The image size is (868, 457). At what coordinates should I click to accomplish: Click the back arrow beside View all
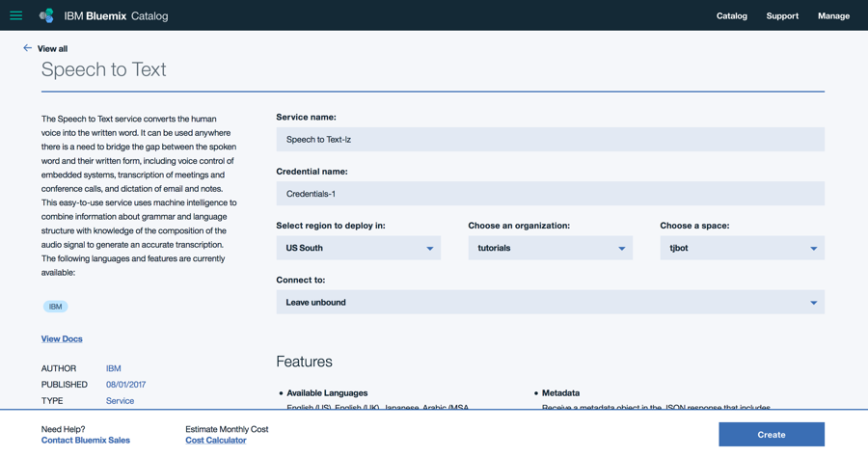27,48
